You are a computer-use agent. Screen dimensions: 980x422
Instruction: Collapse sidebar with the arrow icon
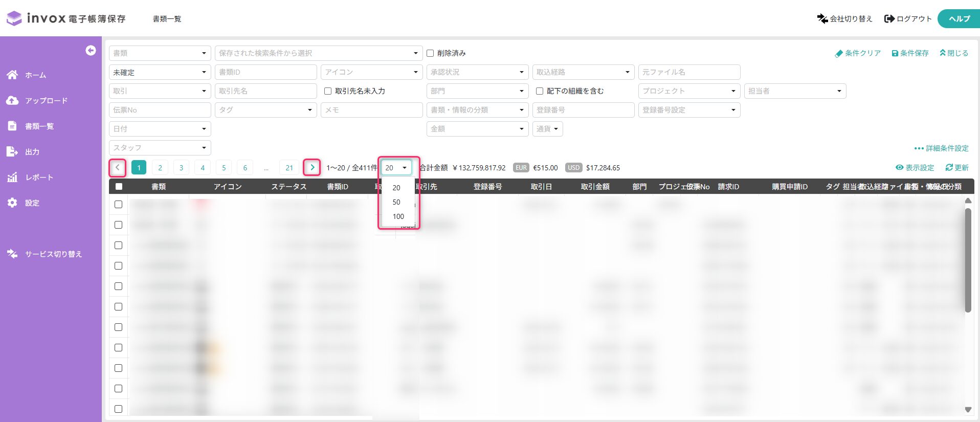click(x=91, y=50)
